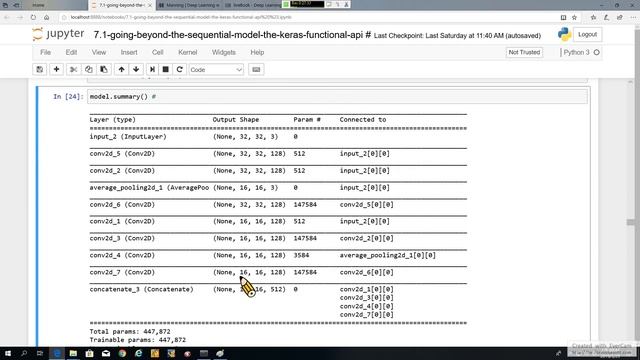The height and width of the screenshot is (360, 640).
Task: Restart the kernel with the circular arrow
Action: [179, 69]
